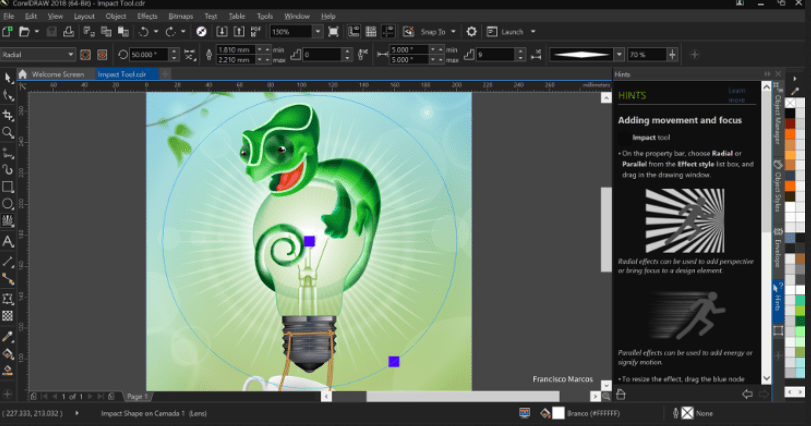This screenshot has width=811, height=426.
Task: Activate the Zoom magnifier tool
Action: (8, 133)
